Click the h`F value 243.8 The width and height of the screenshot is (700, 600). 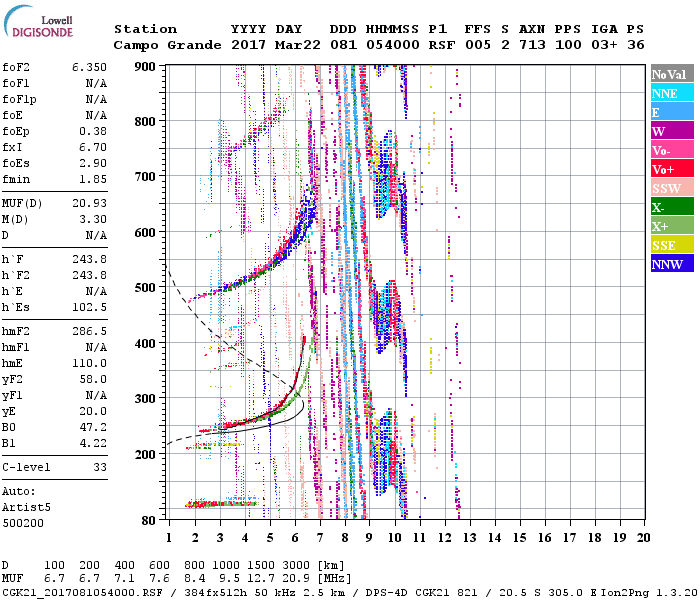89,259
